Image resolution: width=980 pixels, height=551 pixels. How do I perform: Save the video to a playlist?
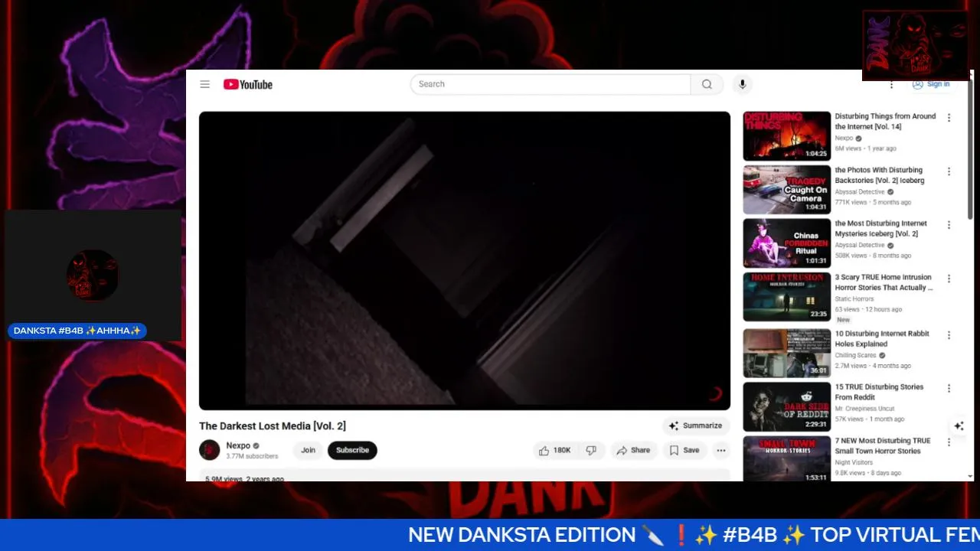pyautogui.click(x=684, y=450)
